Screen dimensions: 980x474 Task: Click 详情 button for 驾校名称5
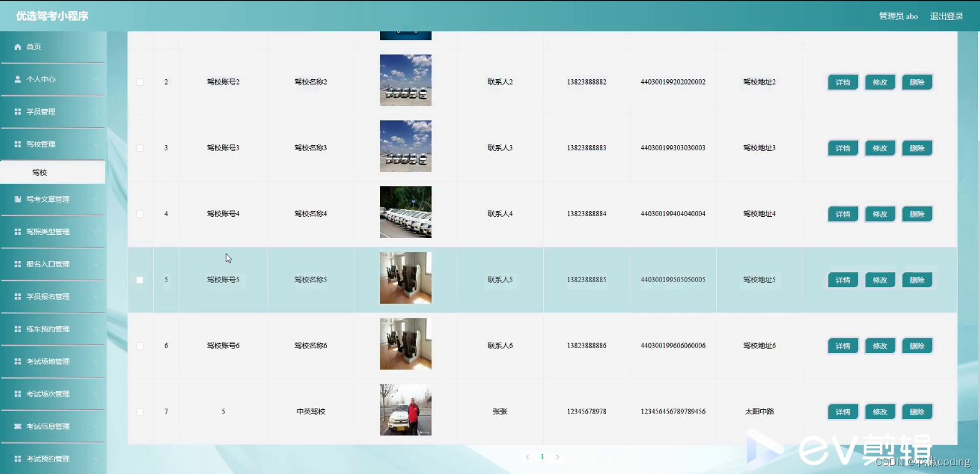click(x=843, y=280)
